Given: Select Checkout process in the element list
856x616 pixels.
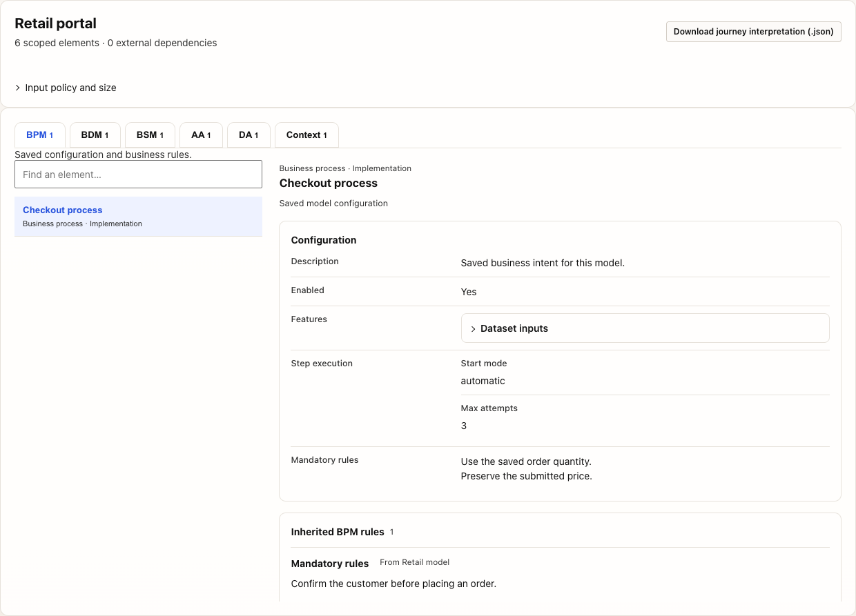Looking at the screenshot, I should point(138,217).
